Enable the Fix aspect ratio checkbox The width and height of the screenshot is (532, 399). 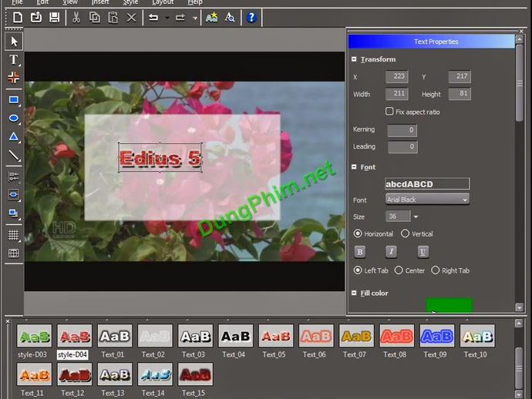pos(389,111)
